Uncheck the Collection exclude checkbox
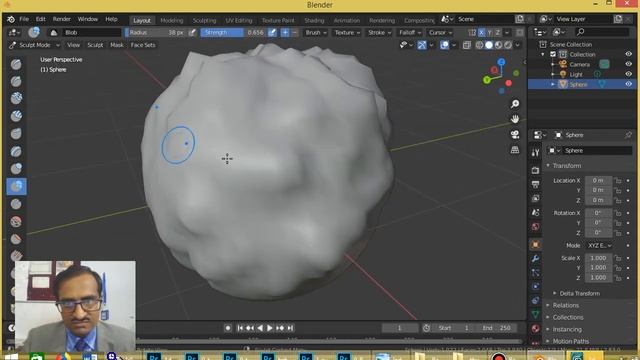Image resolution: width=640 pixels, height=360 pixels. 553,54
